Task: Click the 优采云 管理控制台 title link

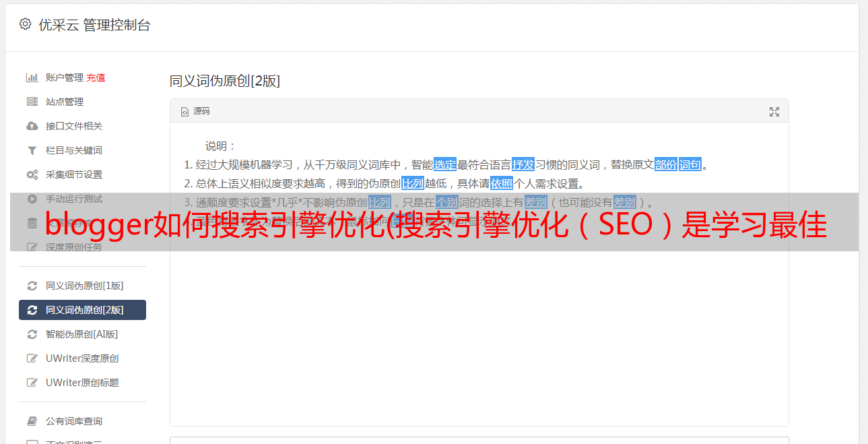Action: point(94,25)
